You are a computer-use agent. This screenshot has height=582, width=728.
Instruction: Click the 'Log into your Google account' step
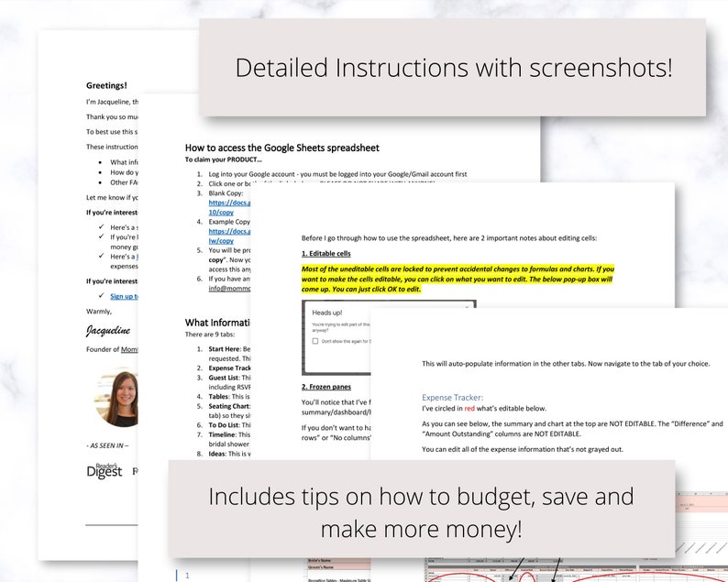tap(337, 174)
